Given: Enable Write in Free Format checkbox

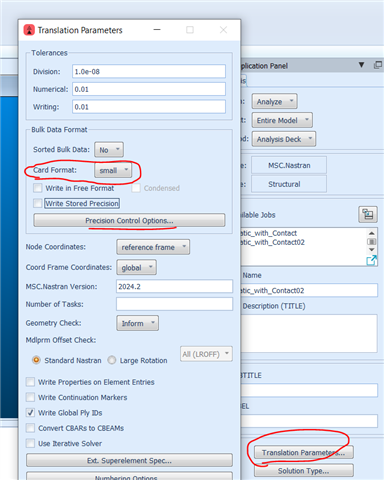Looking at the screenshot, I should pos(38,188).
